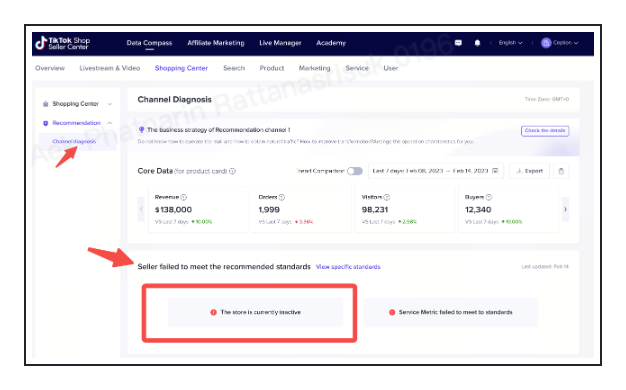Select Channel diagnosis in sidebar
The width and height of the screenshot is (626, 390).
coord(74,141)
